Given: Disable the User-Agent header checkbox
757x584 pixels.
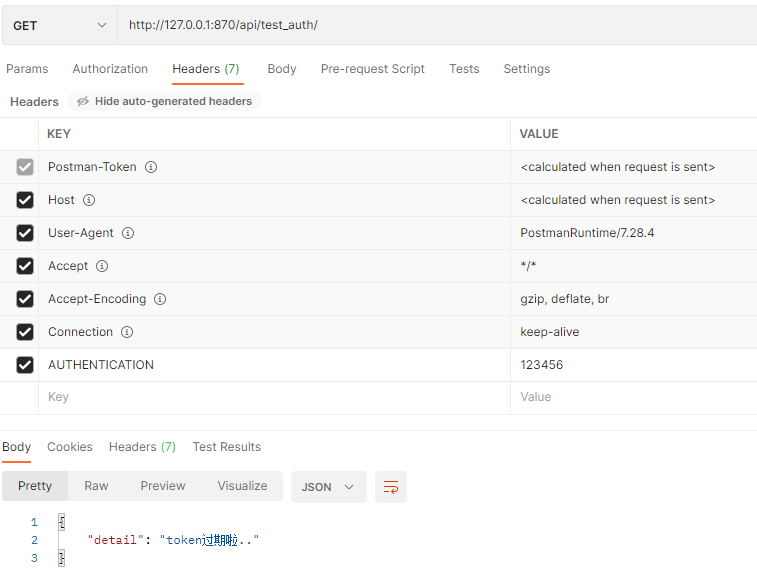Looking at the screenshot, I should click(x=25, y=233).
